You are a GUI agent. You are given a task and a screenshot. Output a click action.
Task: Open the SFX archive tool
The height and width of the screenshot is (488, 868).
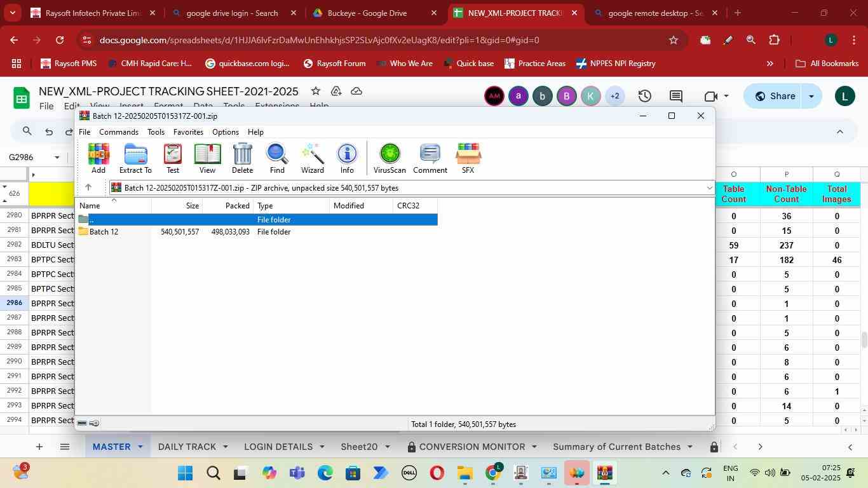(468, 158)
